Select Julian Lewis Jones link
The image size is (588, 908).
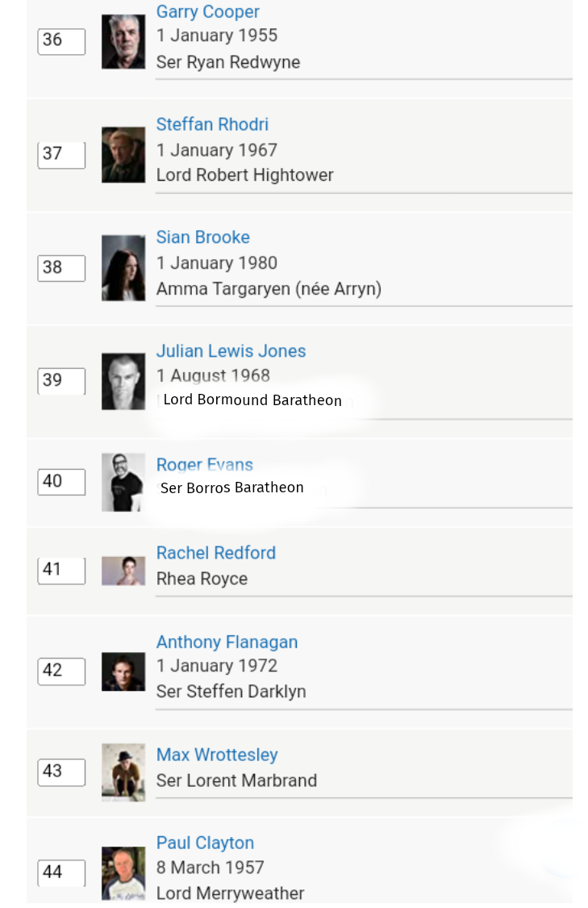click(231, 351)
